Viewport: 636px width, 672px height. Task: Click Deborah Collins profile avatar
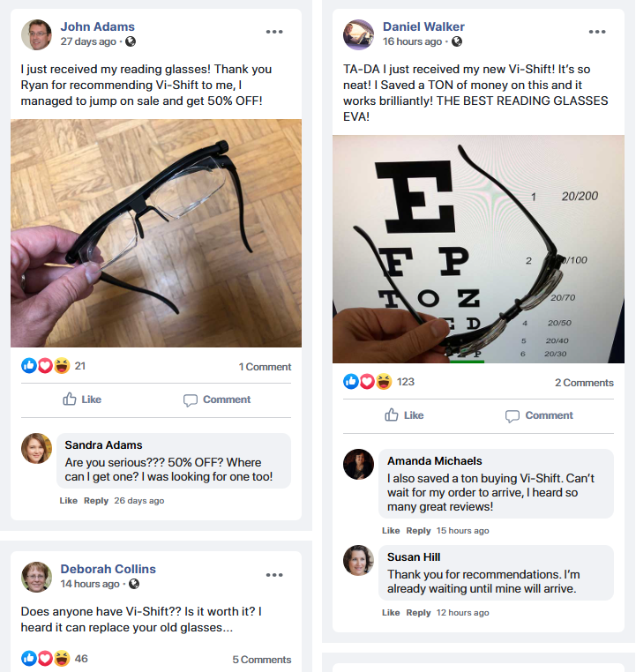point(36,577)
